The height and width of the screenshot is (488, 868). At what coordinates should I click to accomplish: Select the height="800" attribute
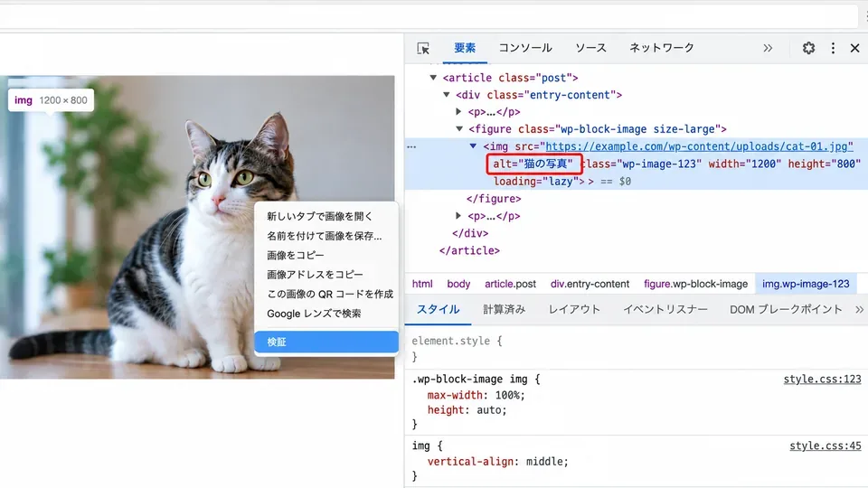(825, 164)
